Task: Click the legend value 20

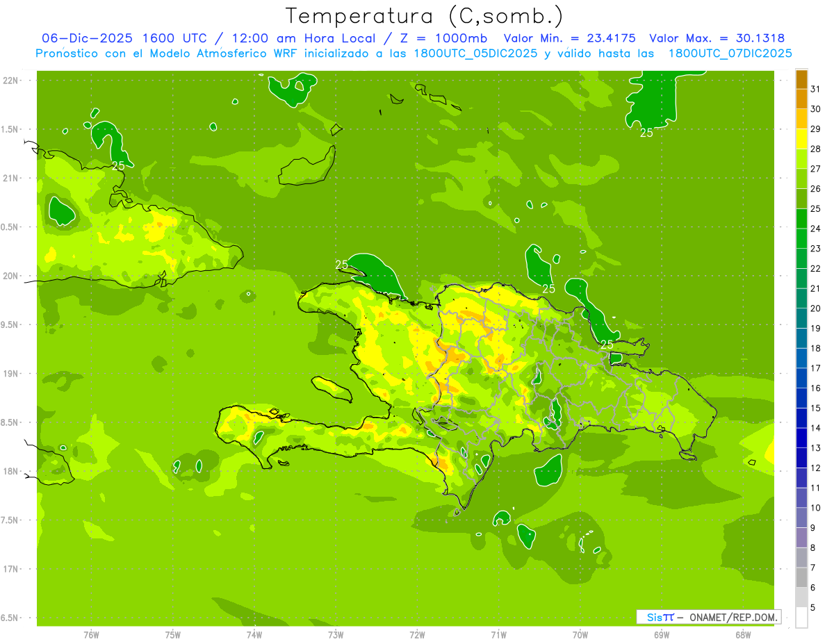Action: click(x=816, y=308)
